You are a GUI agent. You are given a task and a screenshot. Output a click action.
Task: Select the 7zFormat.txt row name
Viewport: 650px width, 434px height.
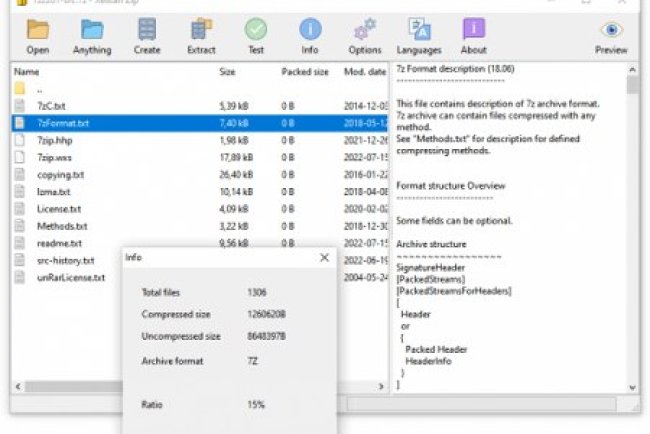click(63, 123)
